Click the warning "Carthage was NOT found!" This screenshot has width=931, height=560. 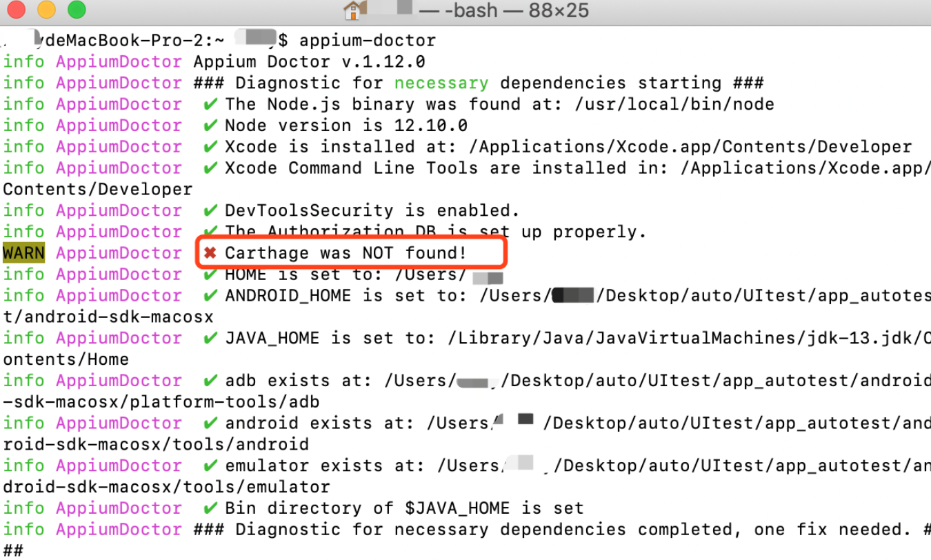tap(346, 253)
